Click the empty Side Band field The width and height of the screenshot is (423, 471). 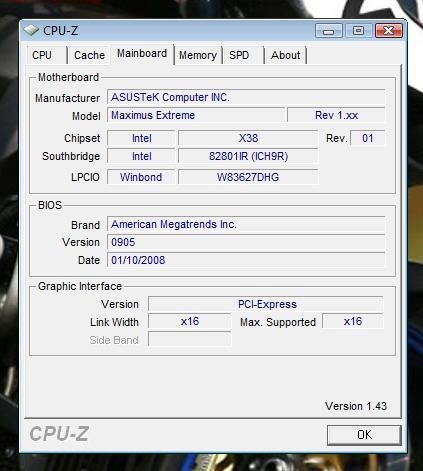pos(190,340)
